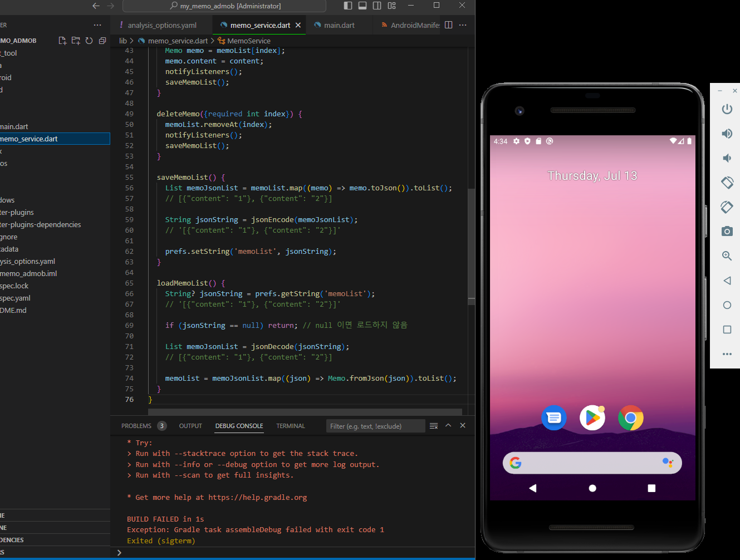This screenshot has width=740, height=560.
Task: Select the DEBUG CONSOLE panel tab
Action: tap(239, 426)
